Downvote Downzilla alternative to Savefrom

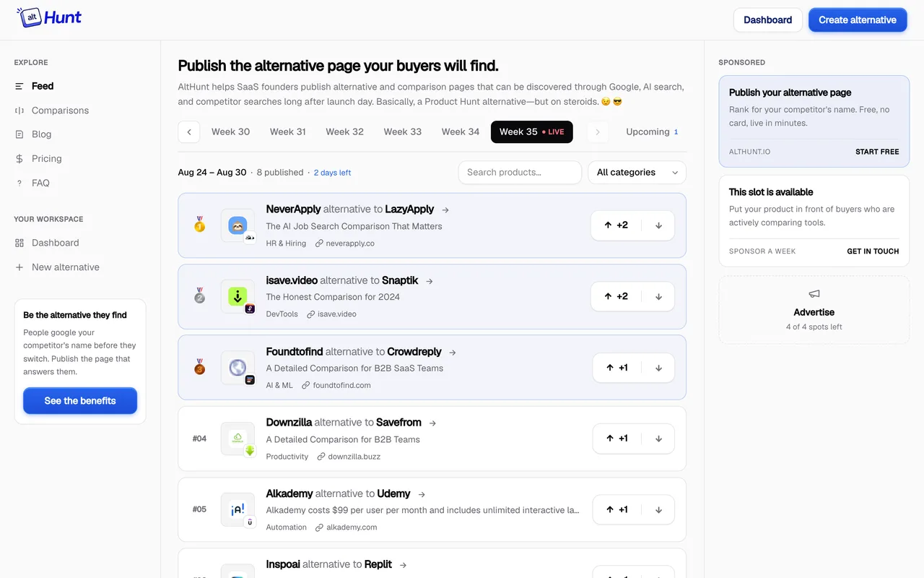pyautogui.click(x=658, y=439)
